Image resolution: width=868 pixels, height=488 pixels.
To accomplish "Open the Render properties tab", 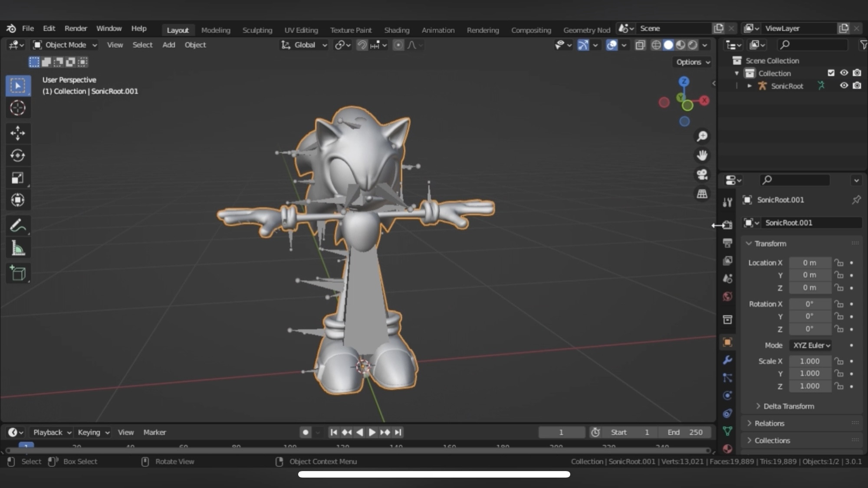I will [728, 225].
